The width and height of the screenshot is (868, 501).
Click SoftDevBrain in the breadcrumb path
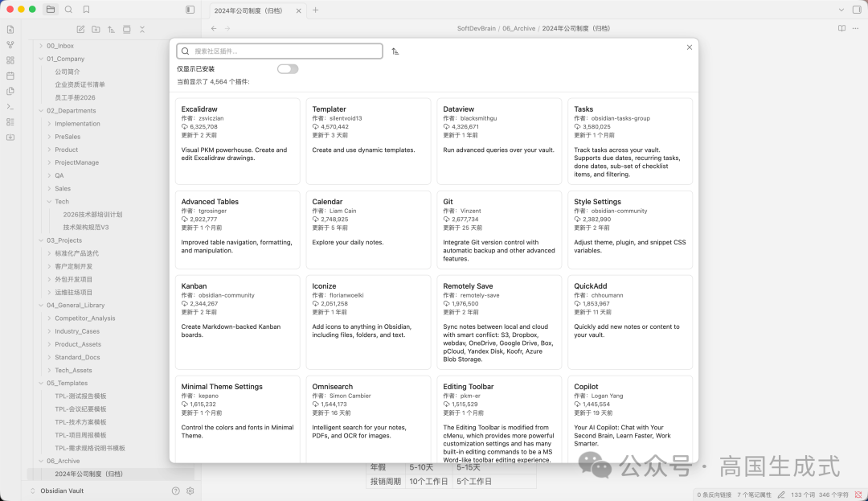pyautogui.click(x=476, y=28)
